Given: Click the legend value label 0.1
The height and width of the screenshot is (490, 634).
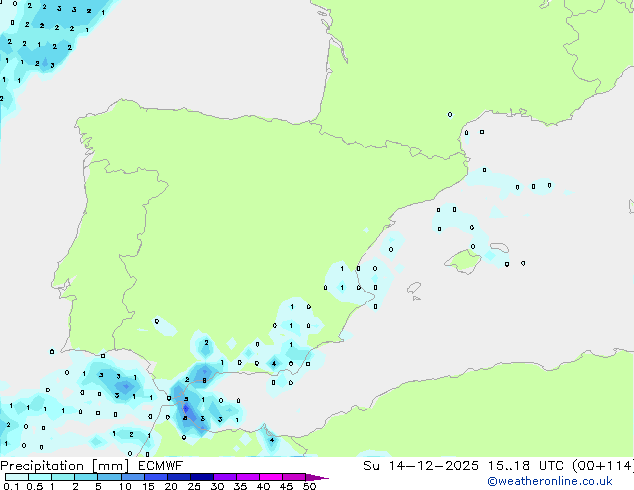Looking at the screenshot, I should pos(11,486).
